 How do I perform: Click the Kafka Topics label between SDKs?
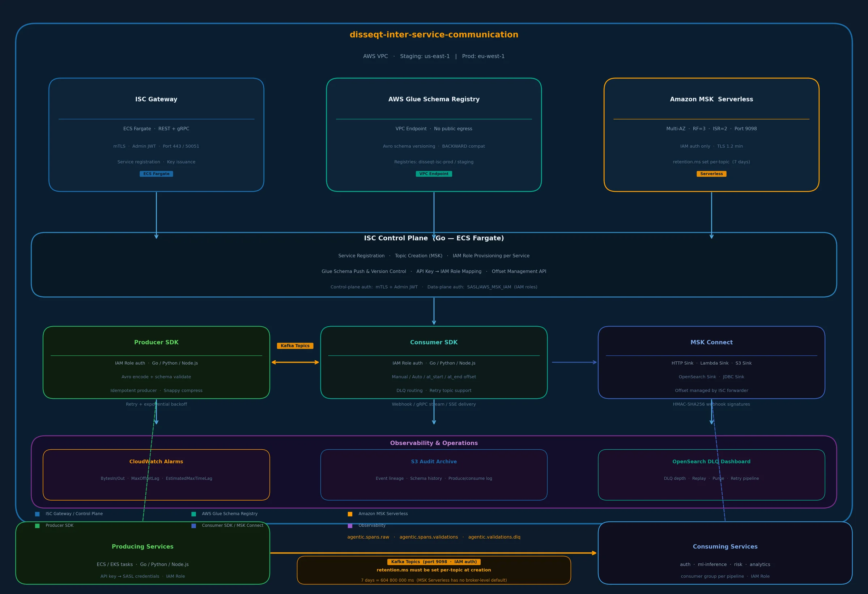(295, 346)
